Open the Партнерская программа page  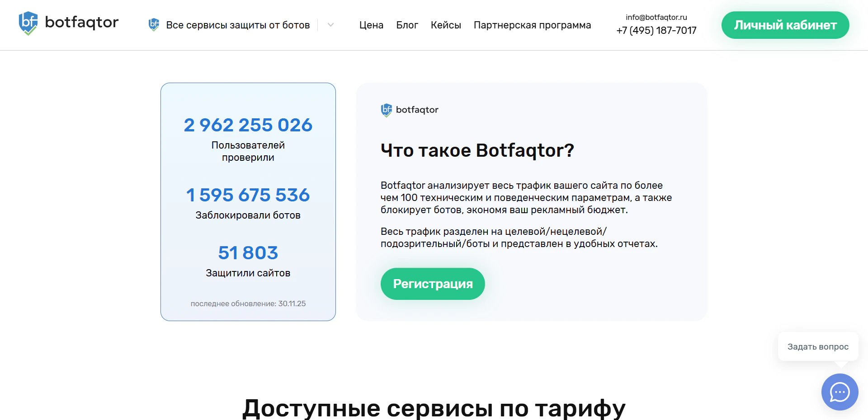pyautogui.click(x=532, y=25)
